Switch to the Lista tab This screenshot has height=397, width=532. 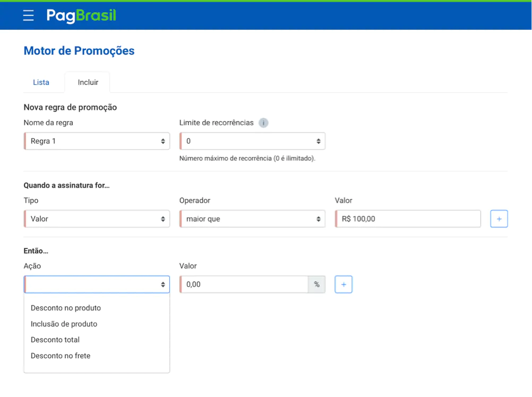click(x=41, y=82)
